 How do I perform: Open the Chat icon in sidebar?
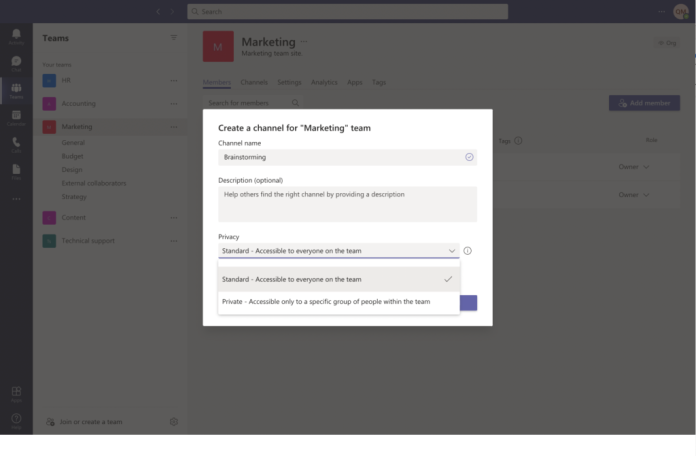click(16, 63)
